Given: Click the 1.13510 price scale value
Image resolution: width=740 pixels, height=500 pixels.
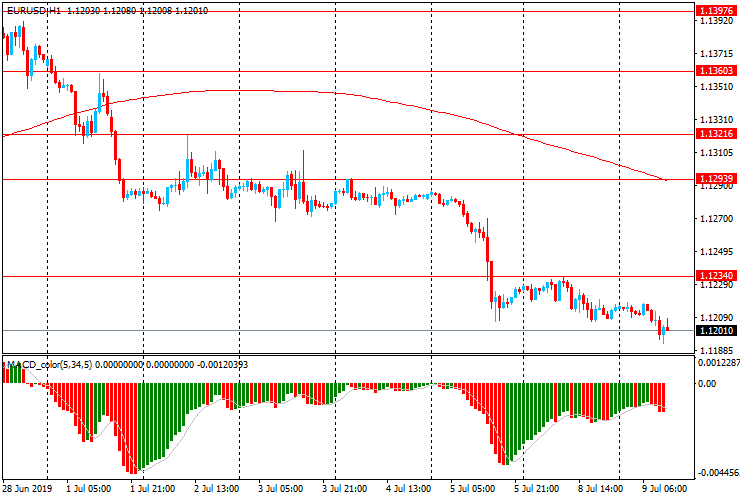Looking at the screenshot, I should (x=717, y=87).
